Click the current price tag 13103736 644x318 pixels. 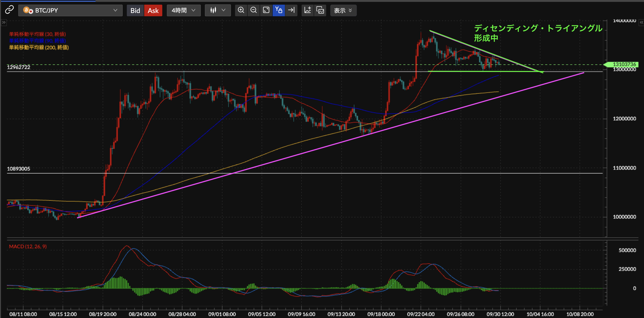click(622, 64)
